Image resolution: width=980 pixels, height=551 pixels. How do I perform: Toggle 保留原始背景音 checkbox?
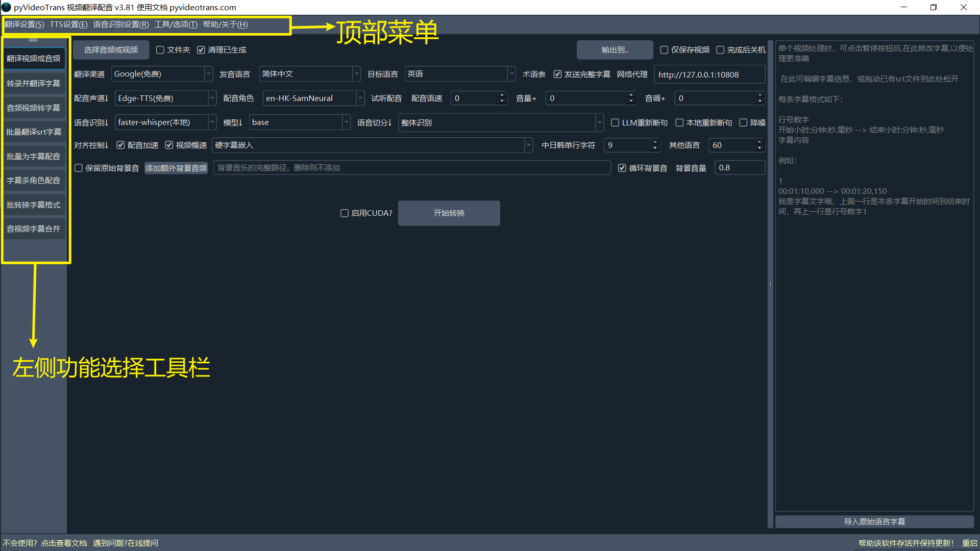pos(79,168)
